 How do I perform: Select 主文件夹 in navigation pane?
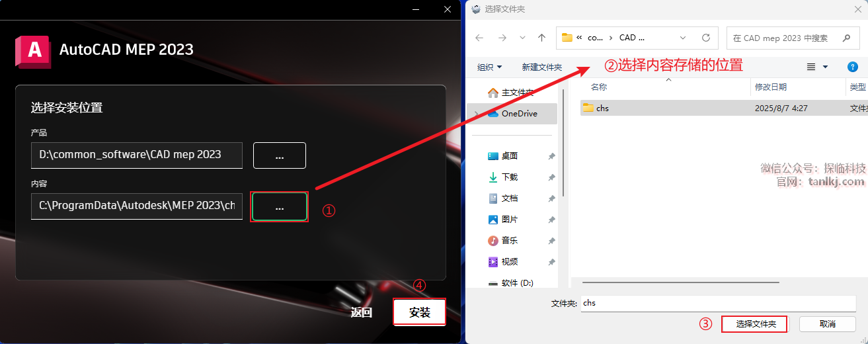coord(511,93)
